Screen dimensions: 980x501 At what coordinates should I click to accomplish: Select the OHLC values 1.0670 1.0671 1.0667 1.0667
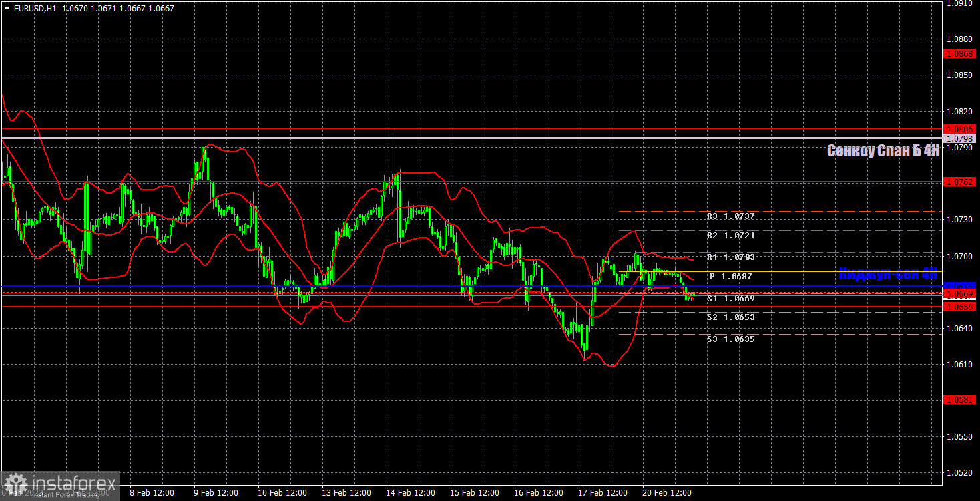(117, 9)
